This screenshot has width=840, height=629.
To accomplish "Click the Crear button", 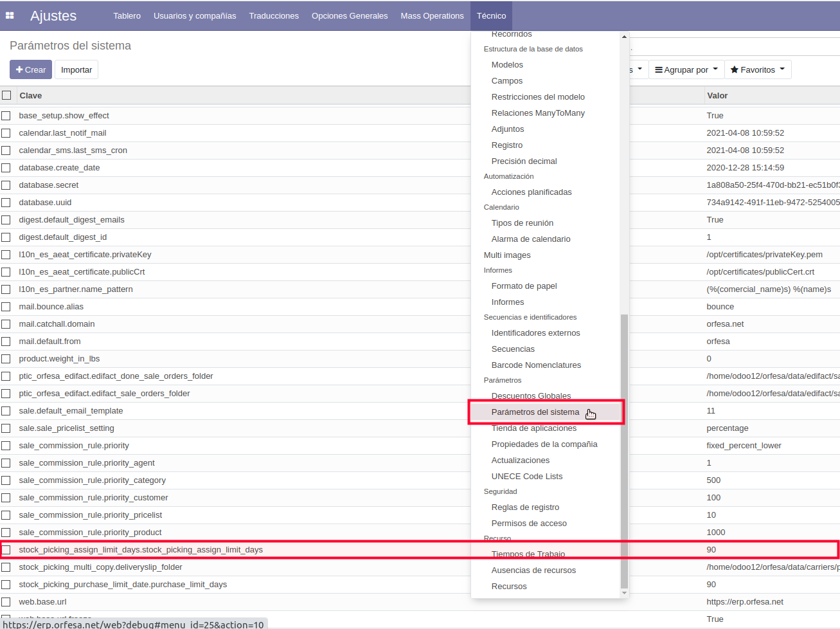I will [31, 69].
